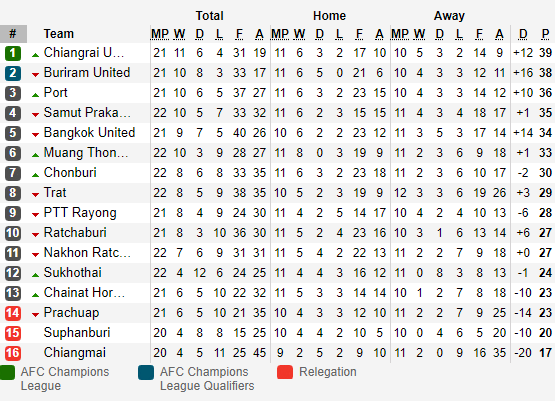This screenshot has height=403, width=557.
Task: Click green up arrow beside Chiangrai United
Action: tap(35, 55)
